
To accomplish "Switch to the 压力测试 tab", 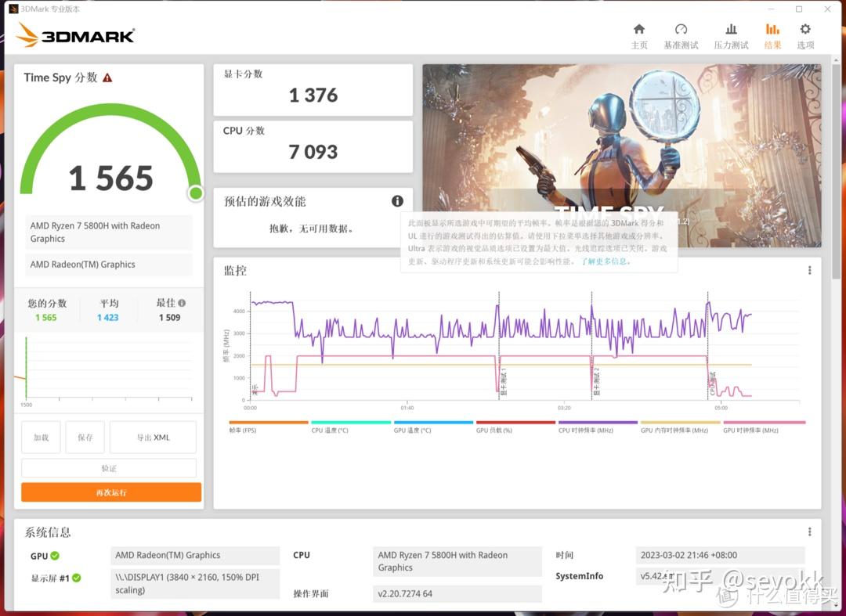I will 731,28.
